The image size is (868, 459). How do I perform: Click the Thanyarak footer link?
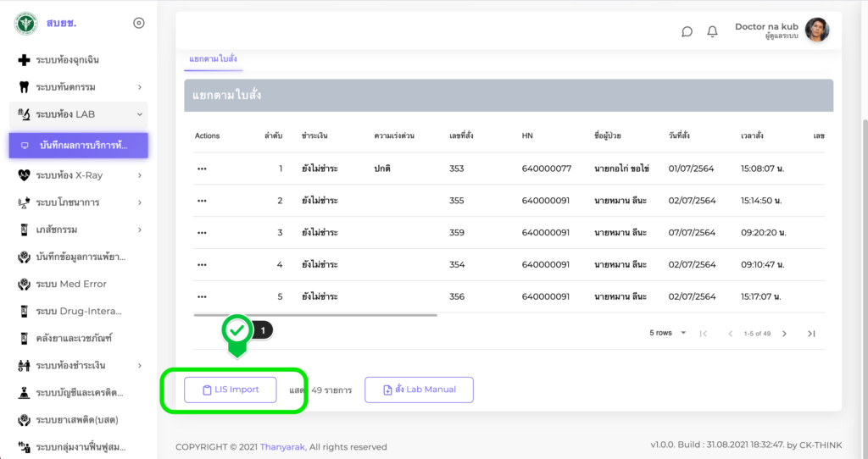[282, 447]
